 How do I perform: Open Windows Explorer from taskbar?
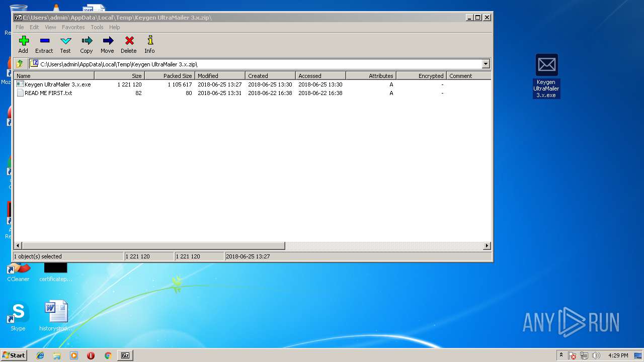[57, 355]
